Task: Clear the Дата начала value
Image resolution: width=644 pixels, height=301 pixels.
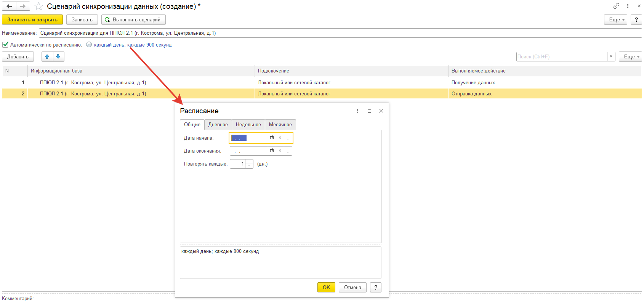Action: (x=280, y=138)
